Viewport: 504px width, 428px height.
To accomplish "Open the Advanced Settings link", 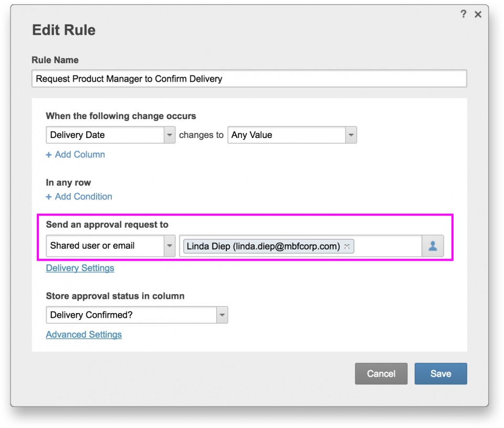I will 83,335.
